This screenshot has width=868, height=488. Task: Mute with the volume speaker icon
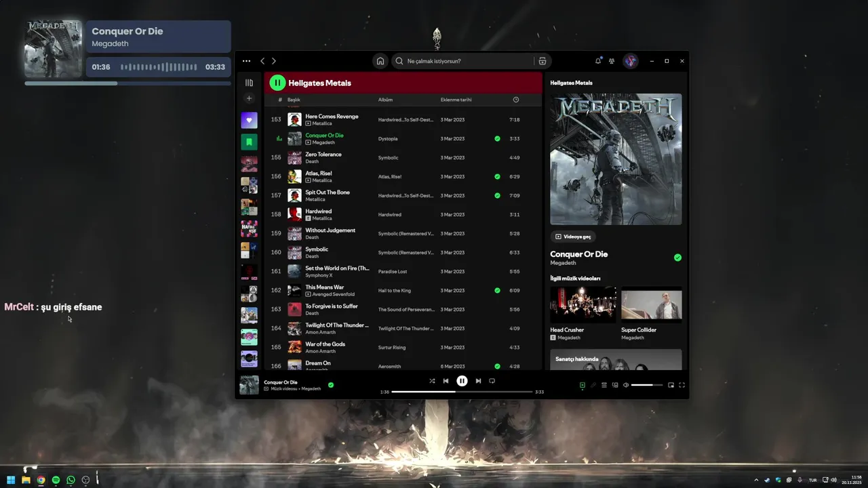pos(626,385)
